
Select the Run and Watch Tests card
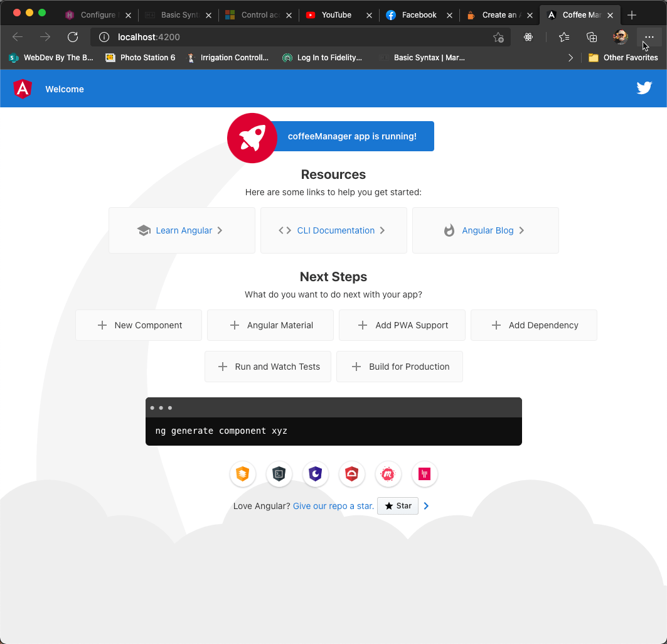pos(267,367)
